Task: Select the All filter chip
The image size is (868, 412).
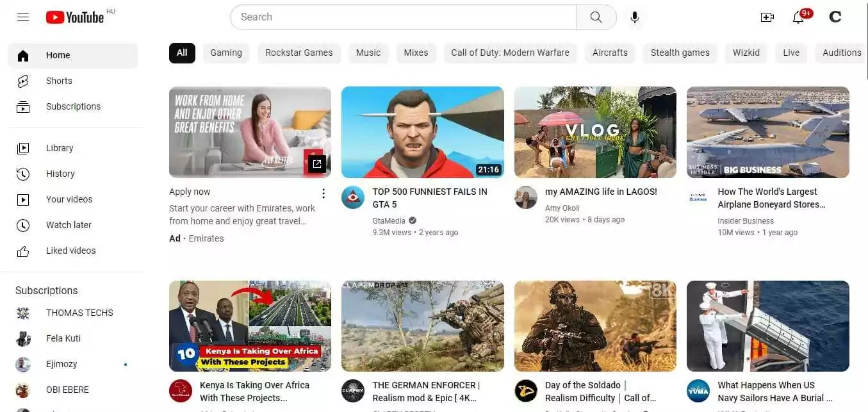Action: point(182,53)
